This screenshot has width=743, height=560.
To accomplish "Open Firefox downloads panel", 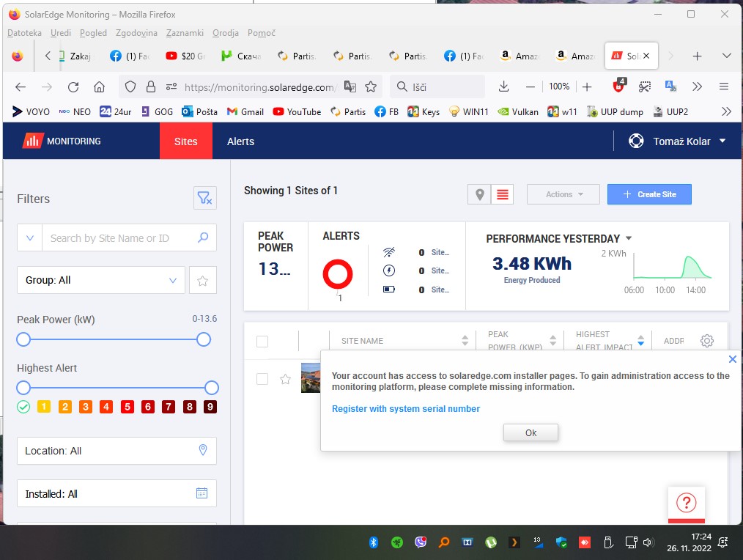I will (x=503, y=86).
